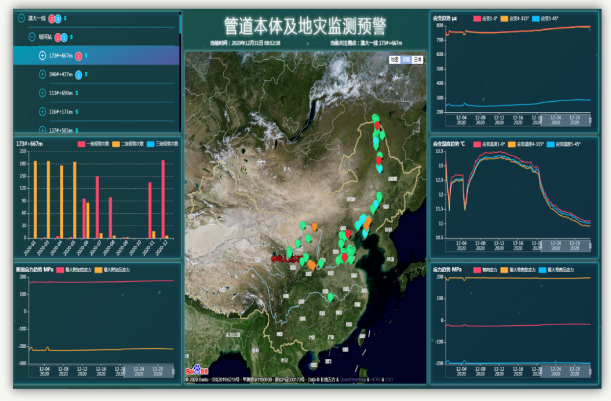This screenshot has width=611, height=401.
Task: Open the HERE attribution link
Action: (376, 379)
